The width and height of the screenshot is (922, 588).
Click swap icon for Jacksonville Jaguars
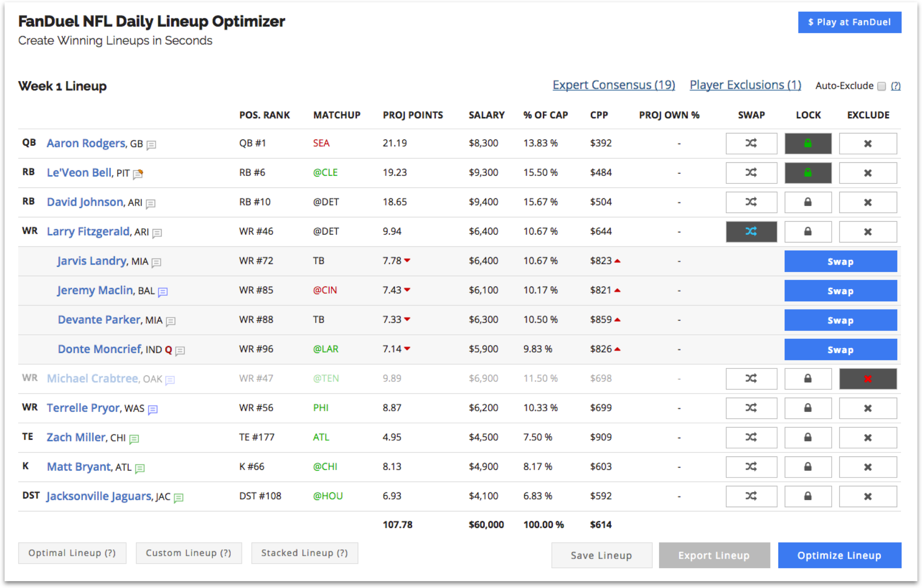pos(751,497)
